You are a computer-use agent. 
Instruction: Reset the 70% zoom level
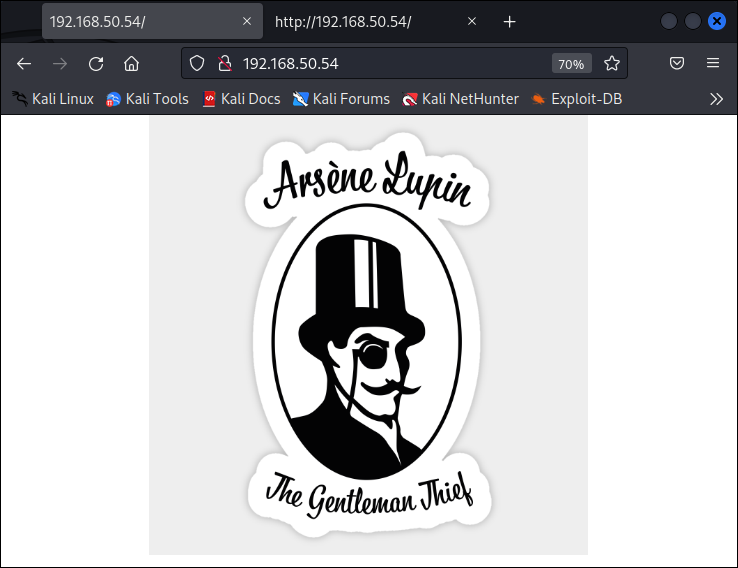571,64
